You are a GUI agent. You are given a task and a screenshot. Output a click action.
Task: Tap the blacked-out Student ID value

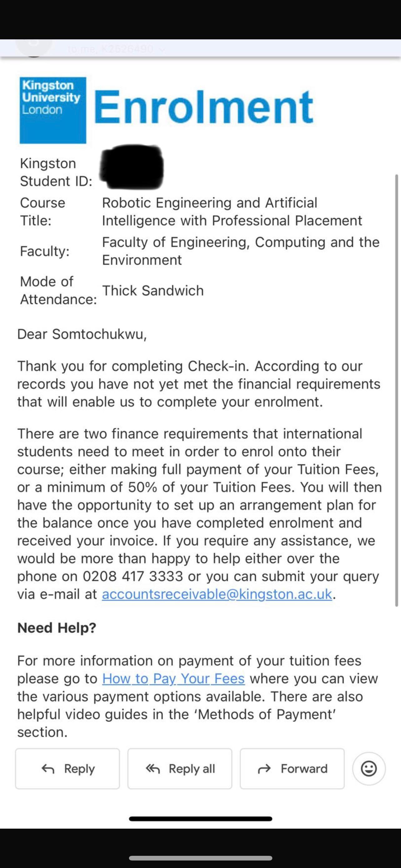point(132,167)
